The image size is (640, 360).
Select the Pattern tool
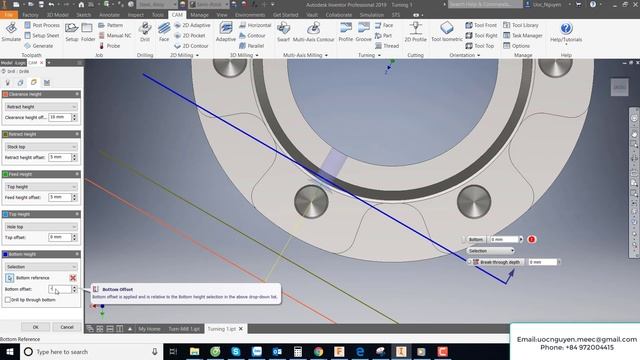click(110, 25)
